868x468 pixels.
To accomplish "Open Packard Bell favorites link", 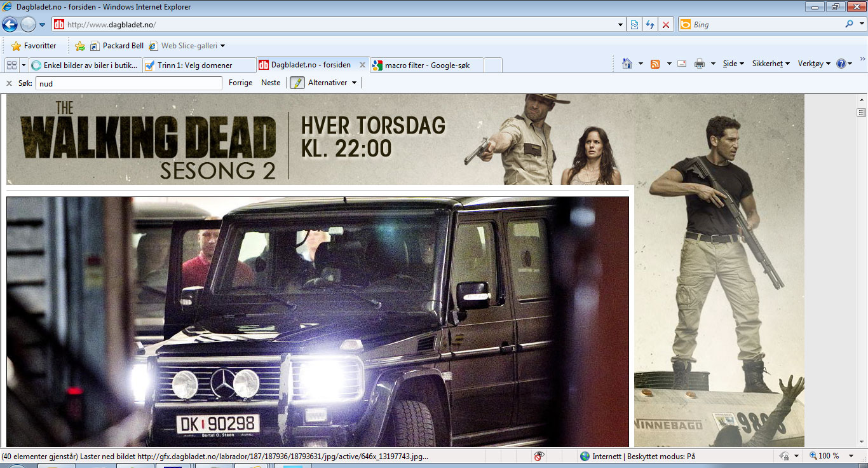I will point(117,46).
